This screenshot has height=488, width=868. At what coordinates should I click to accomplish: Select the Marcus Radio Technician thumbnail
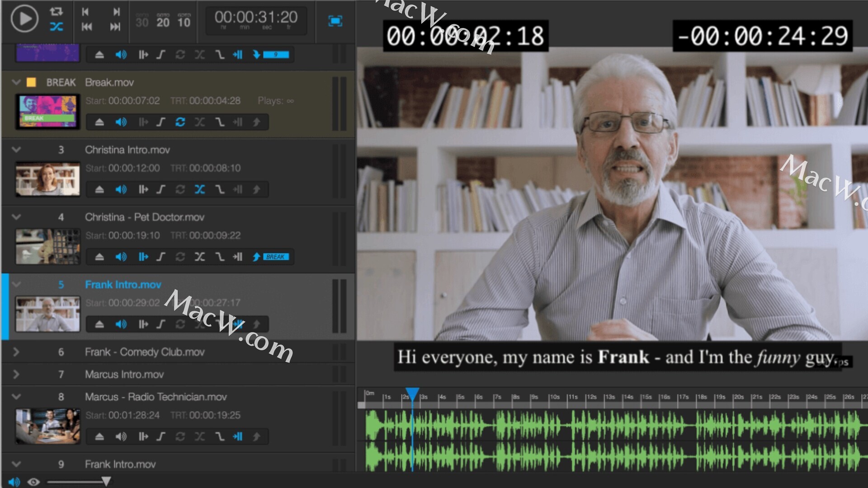tap(48, 426)
